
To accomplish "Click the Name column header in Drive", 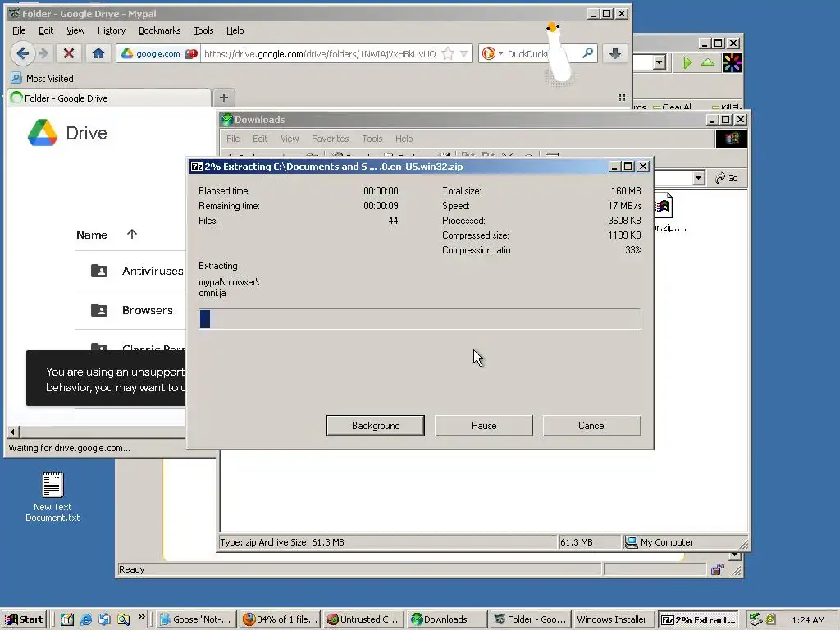I will (92, 235).
